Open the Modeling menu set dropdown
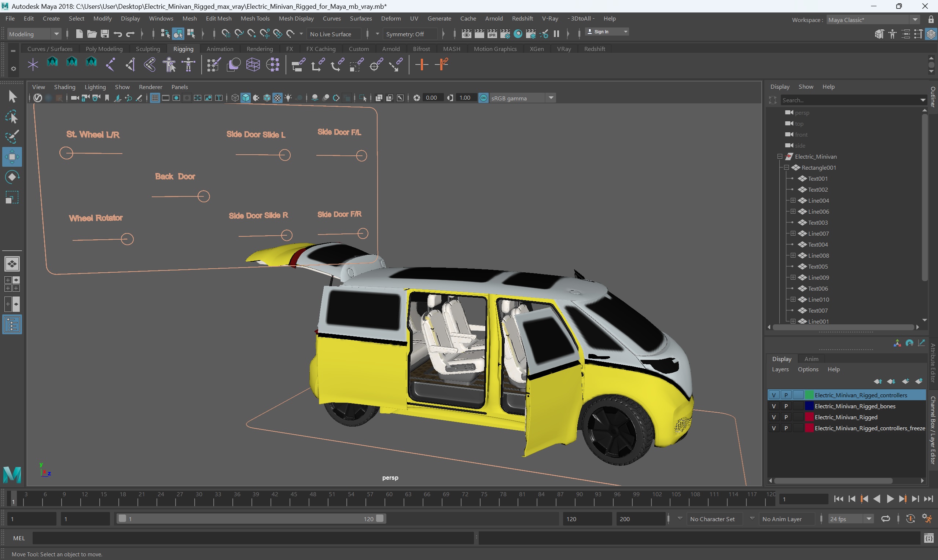The width and height of the screenshot is (938, 560). [34, 34]
